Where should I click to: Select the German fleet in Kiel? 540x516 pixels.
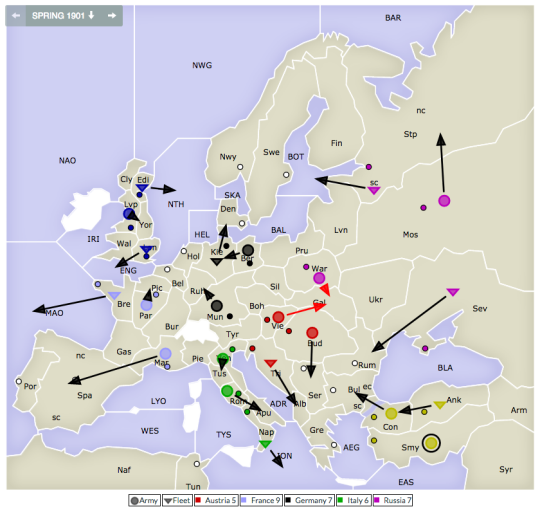(x=217, y=262)
